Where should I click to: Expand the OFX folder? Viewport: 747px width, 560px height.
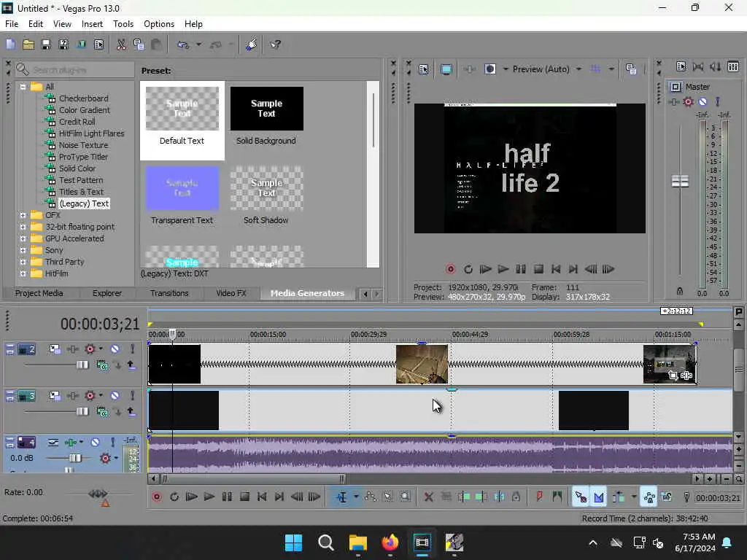click(23, 215)
